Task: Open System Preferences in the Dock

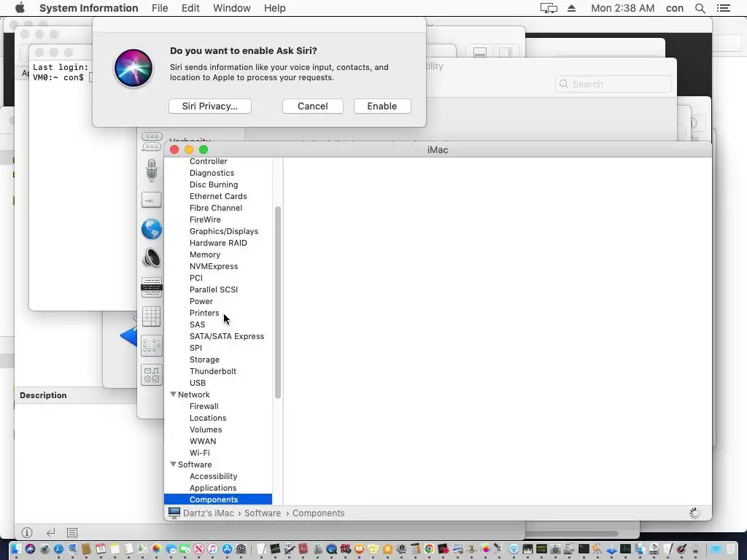Action: tap(241, 548)
